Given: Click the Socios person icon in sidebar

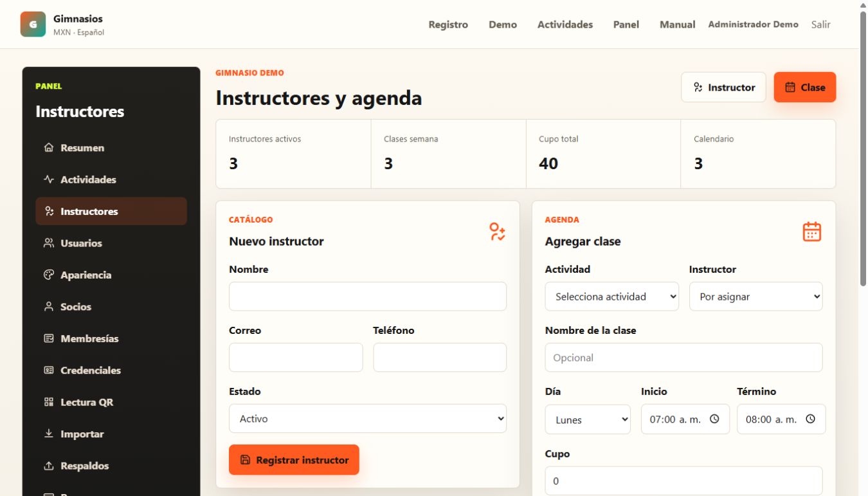Looking at the screenshot, I should click(49, 307).
